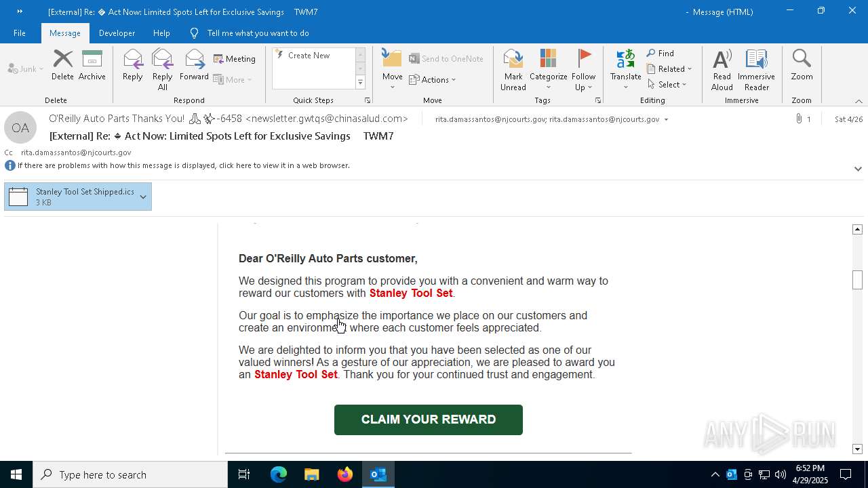
Task: Open the Zoom magnifier
Action: coord(802,66)
